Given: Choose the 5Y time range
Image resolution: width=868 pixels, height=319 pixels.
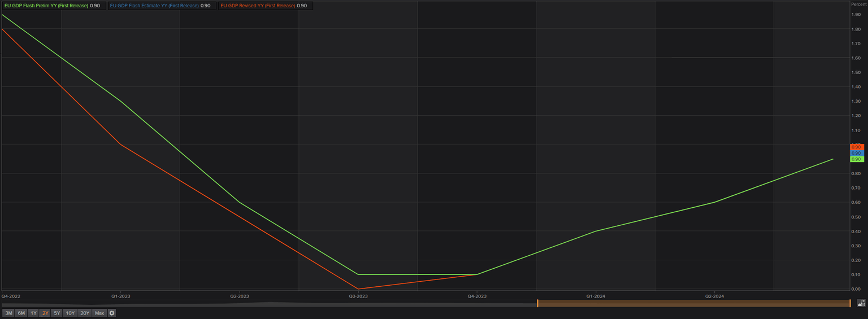Looking at the screenshot, I should tap(57, 313).
